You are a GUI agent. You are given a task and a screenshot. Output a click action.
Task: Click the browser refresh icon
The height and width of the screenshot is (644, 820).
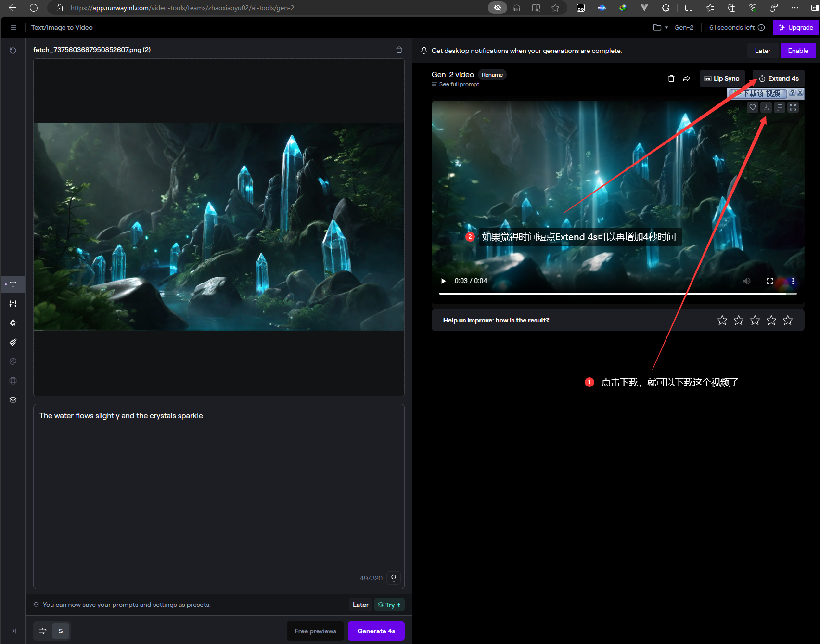tap(34, 8)
